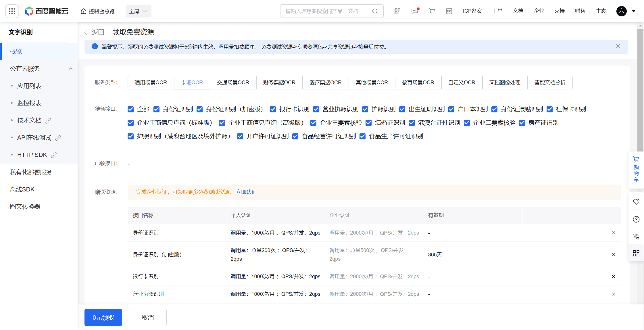Collapse the 公有云服务 sidebar section
Viewport: 644px width, 330px height.
(71, 69)
